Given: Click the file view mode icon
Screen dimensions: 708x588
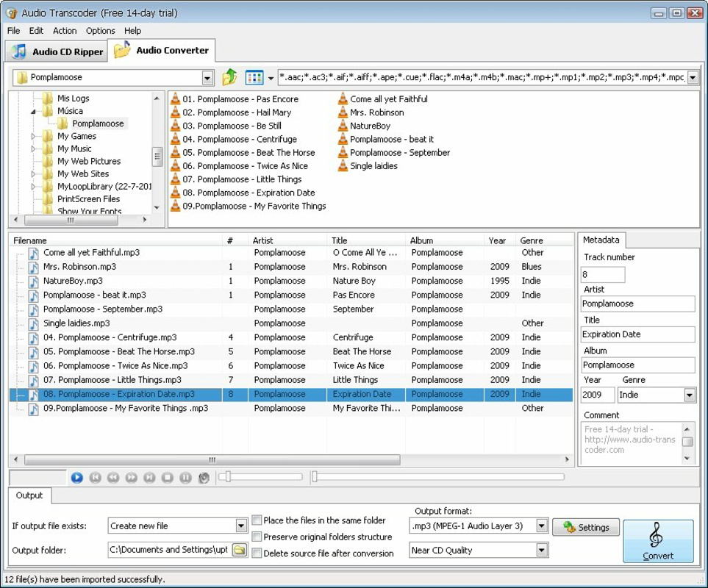Looking at the screenshot, I should pos(254,78).
